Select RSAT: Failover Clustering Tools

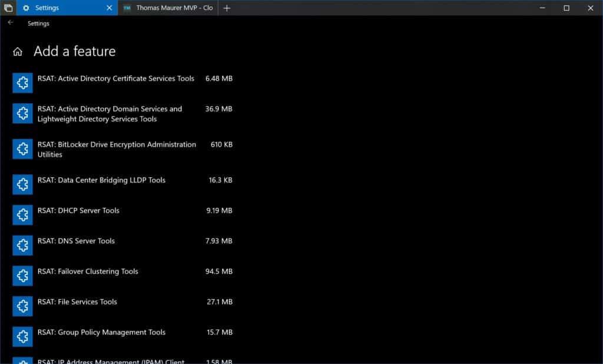coord(88,272)
